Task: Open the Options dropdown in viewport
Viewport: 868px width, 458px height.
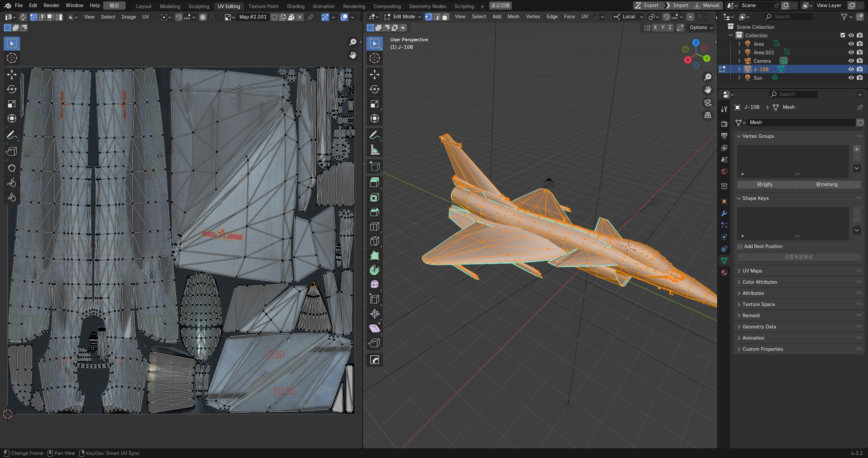Action: tap(701, 27)
